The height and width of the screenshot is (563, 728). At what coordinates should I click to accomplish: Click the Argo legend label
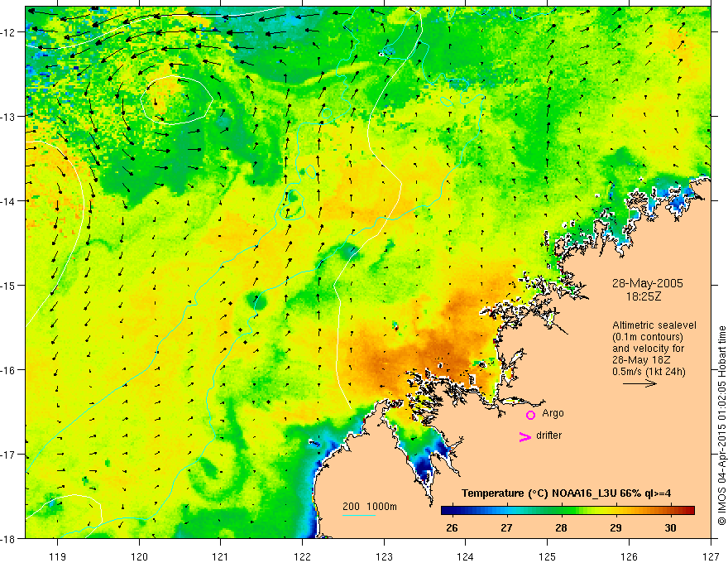tap(553, 413)
